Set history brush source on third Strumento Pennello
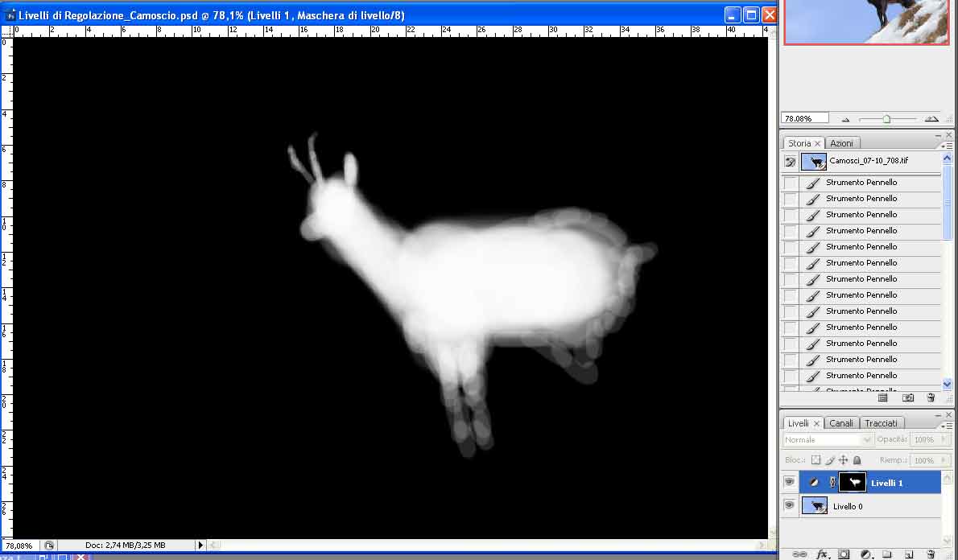958x560 pixels. [x=791, y=214]
